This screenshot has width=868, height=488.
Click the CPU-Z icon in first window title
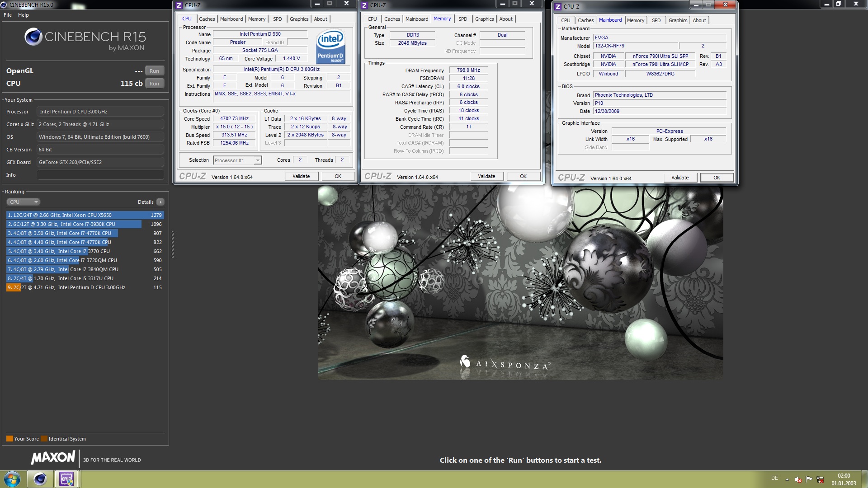pyautogui.click(x=179, y=5)
